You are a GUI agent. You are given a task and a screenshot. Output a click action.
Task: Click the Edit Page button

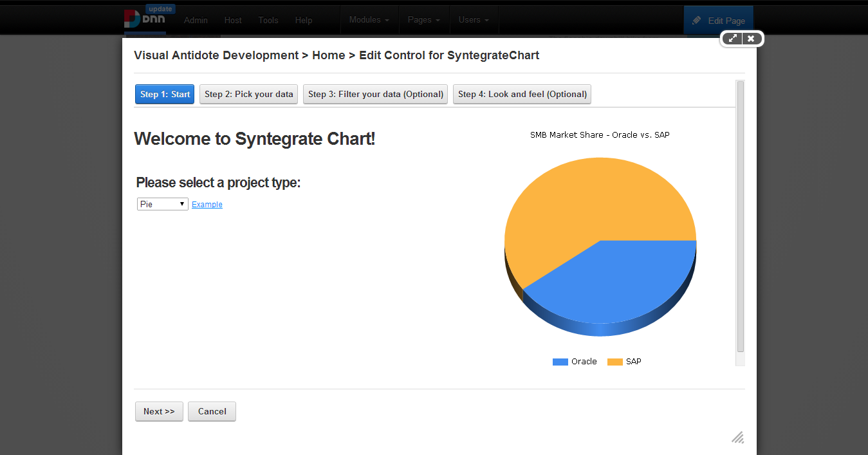(718, 21)
